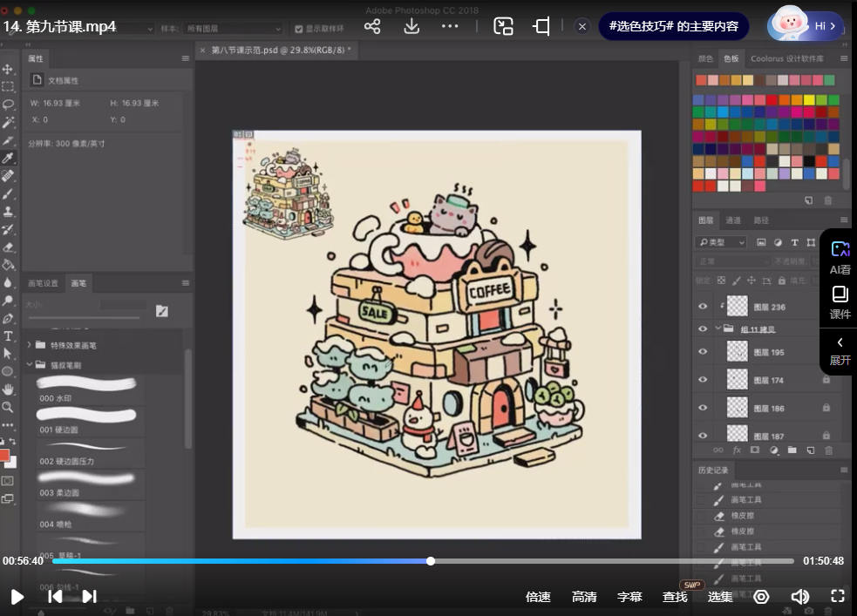Screen dimensions: 857x616
Task: Switch to the 画笔设置 tab
Action: click(x=43, y=283)
